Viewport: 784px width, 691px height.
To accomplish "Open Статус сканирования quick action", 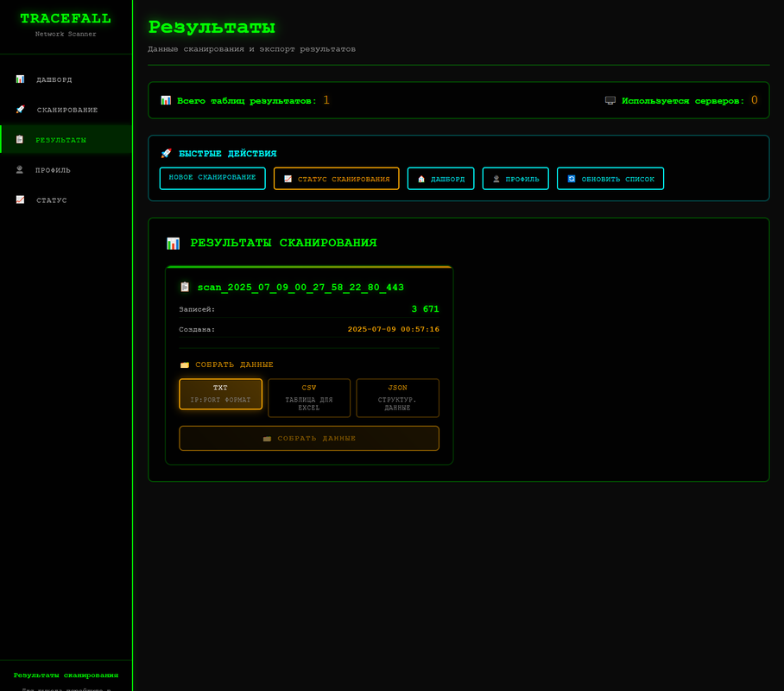I will coord(337,178).
